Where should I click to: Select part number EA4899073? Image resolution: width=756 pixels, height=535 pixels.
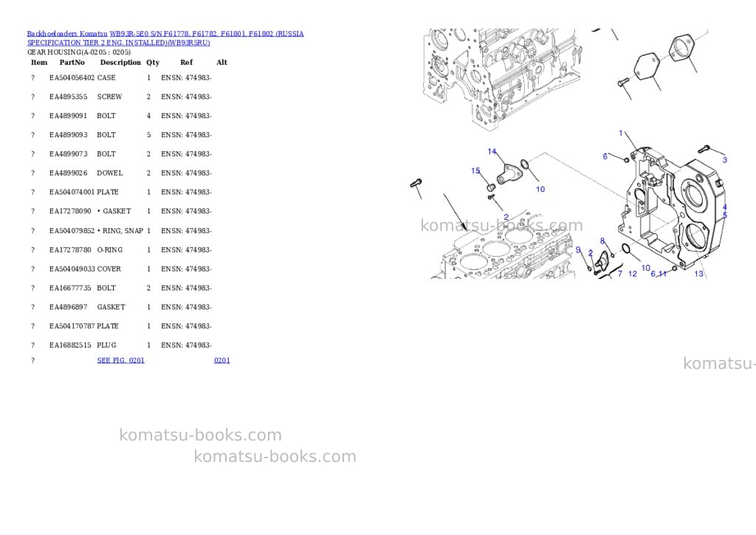pyautogui.click(x=68, y=154)
